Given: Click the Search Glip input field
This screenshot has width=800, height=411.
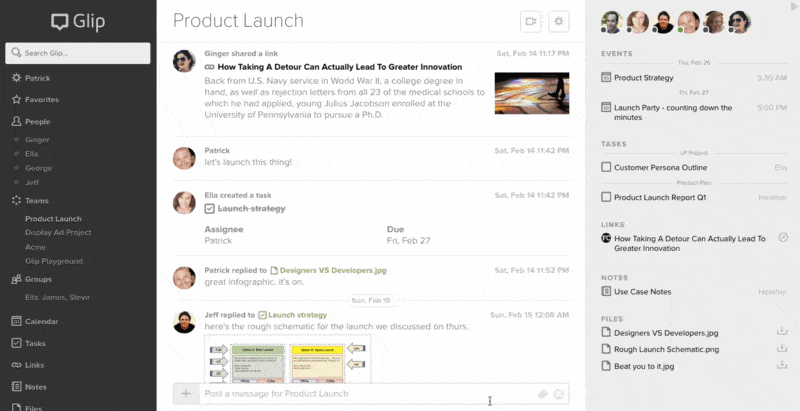Looking at the screenshot, I should point(78,53).
